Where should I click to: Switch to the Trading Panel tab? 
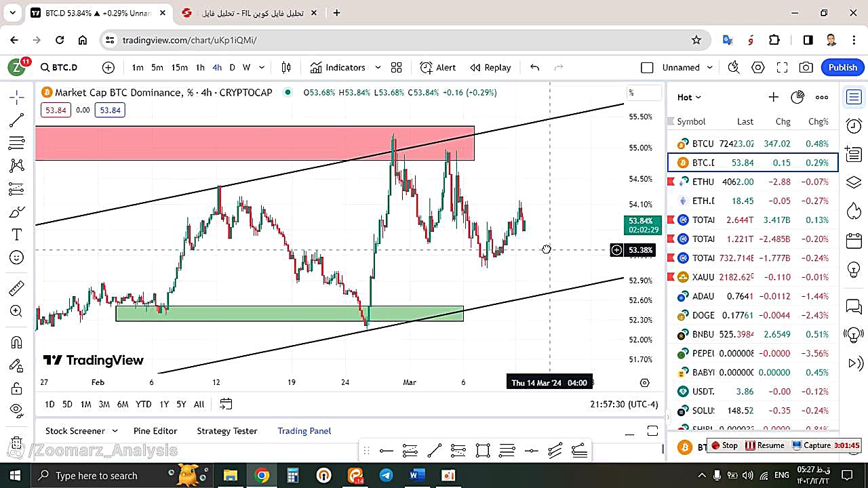tap(304, 430)
